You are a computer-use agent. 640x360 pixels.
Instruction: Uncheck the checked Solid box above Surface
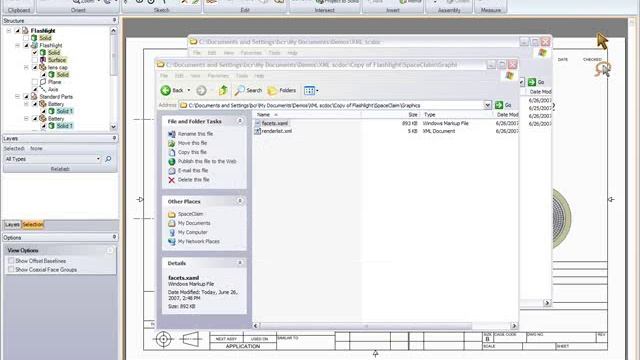point(35,53)
